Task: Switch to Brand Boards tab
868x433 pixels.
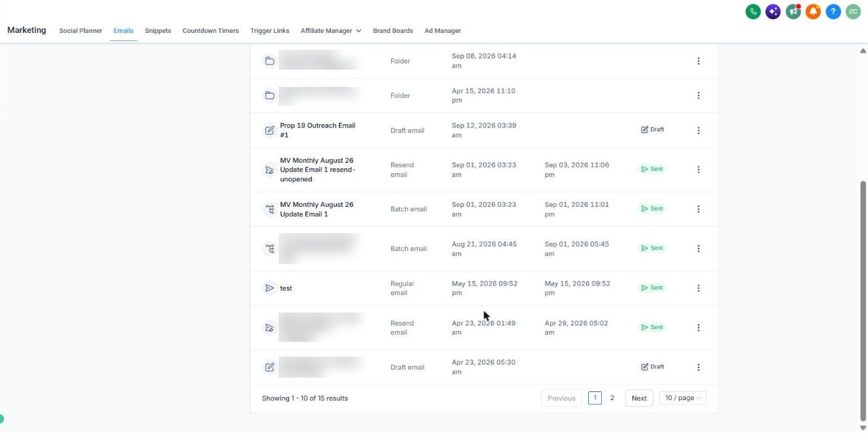Action: pyautogui.click(x=393, y=30)
